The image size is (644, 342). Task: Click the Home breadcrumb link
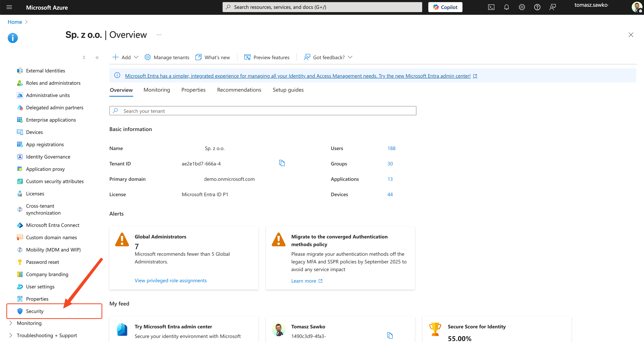15,22
